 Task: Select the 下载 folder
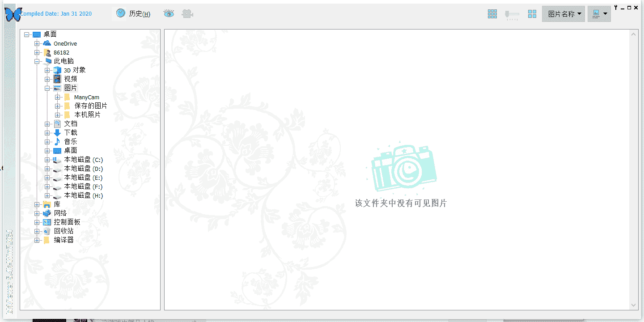click(71, 133)
